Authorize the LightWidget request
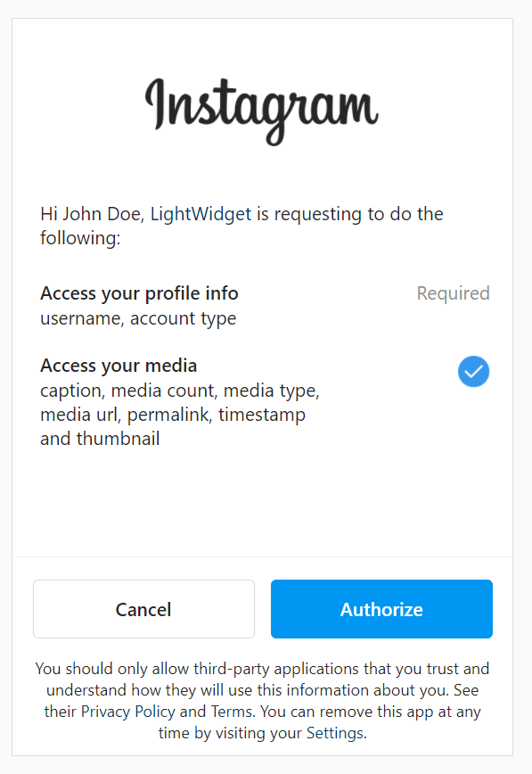 [381, 609]
